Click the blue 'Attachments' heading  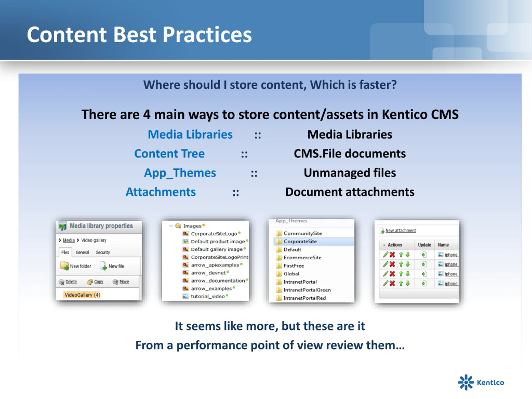tap(161, 192)
